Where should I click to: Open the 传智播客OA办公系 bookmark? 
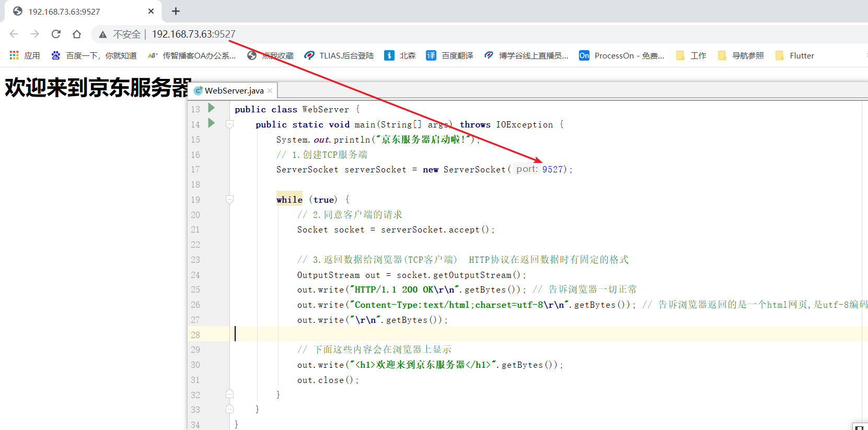191,55
